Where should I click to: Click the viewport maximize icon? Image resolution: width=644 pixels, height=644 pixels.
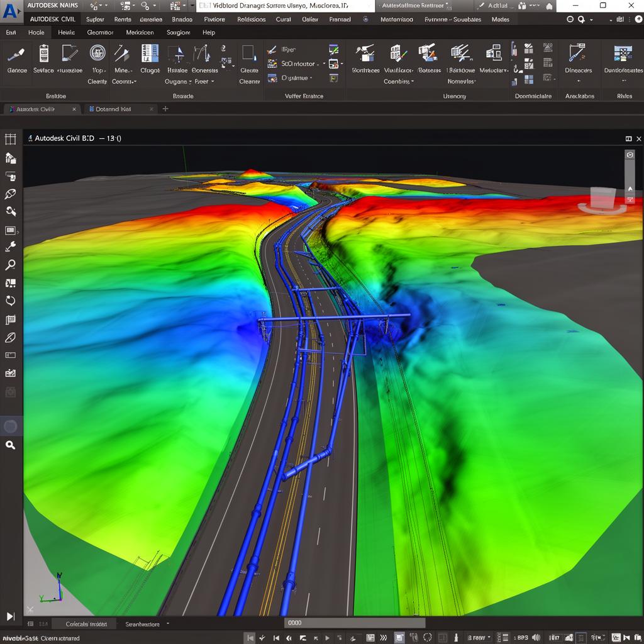click(x=628, y=139)
